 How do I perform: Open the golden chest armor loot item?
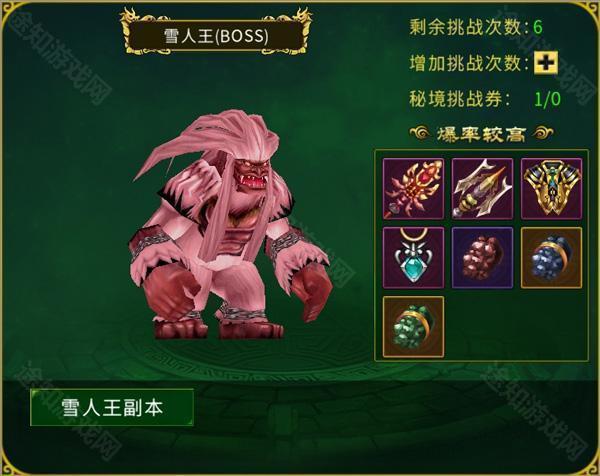point(551,189)
